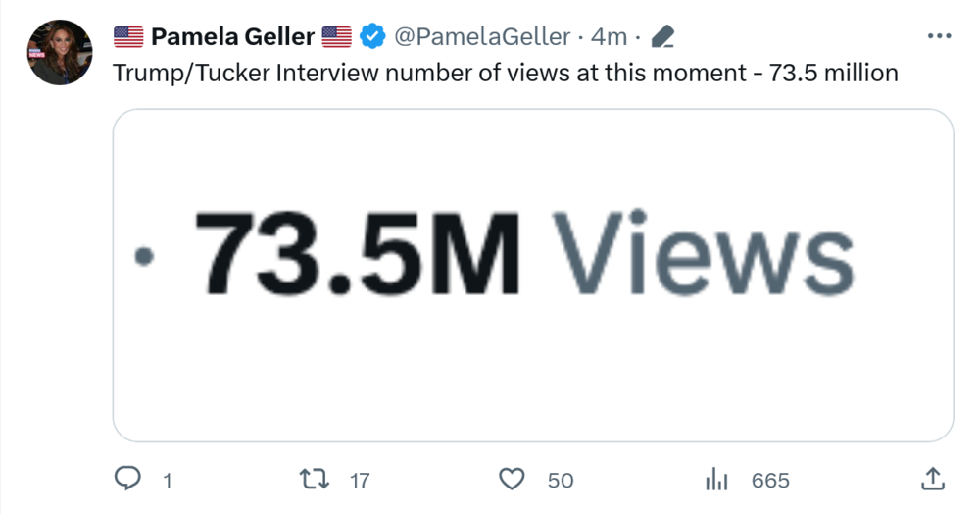The height and width of the screenshot is (514, 980).
Task: Click the share upload icon
Action: coord(934,479)
